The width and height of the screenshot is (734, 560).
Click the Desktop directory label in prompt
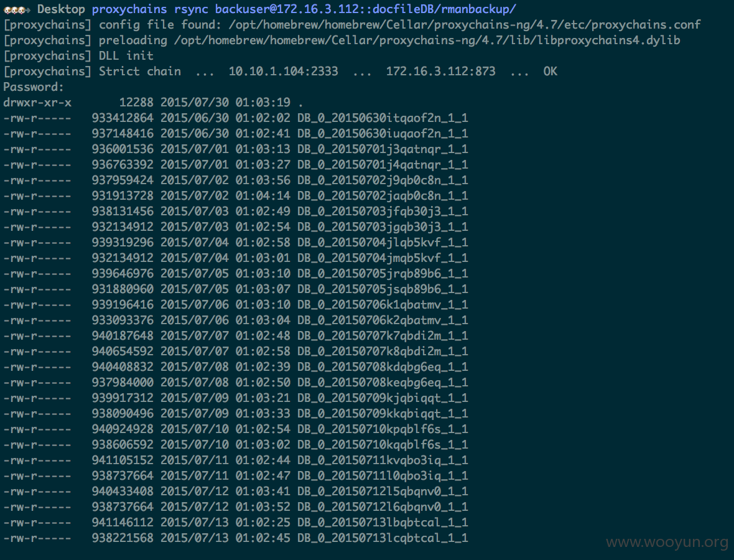click(62, 9)
